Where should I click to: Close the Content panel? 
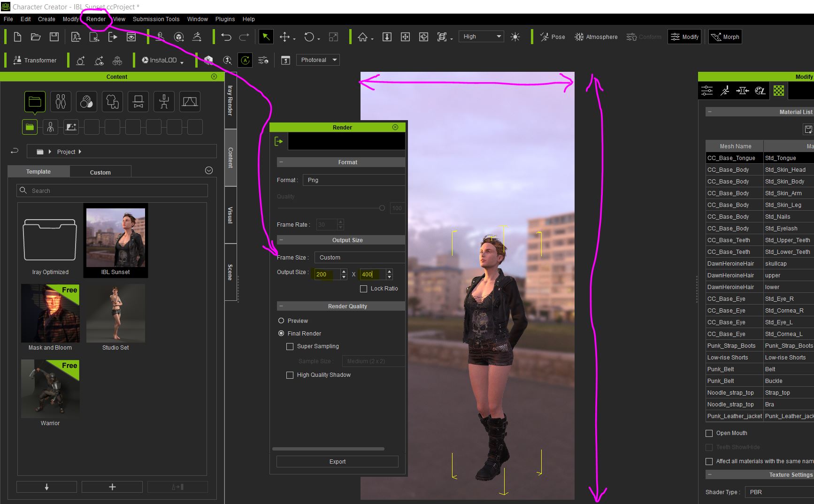coord(214,76)
